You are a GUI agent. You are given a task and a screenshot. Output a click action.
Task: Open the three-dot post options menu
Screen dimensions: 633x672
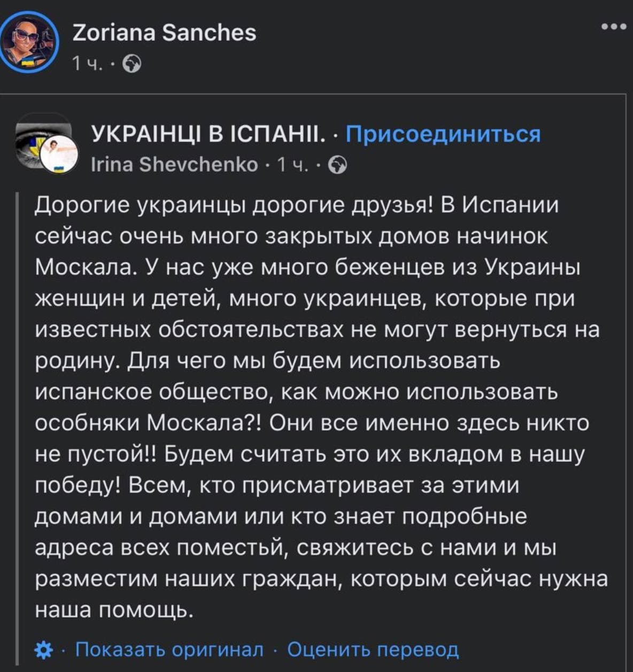click(x=613, y=26)
